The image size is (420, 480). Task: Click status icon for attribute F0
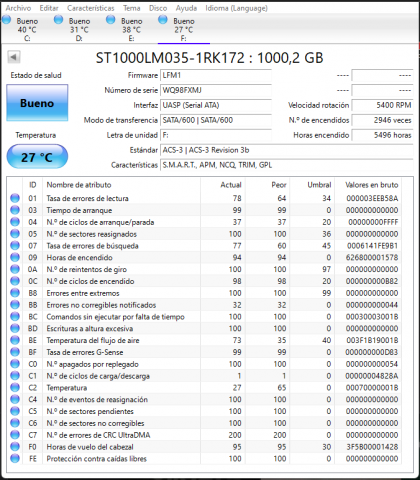tap(15, 447)
